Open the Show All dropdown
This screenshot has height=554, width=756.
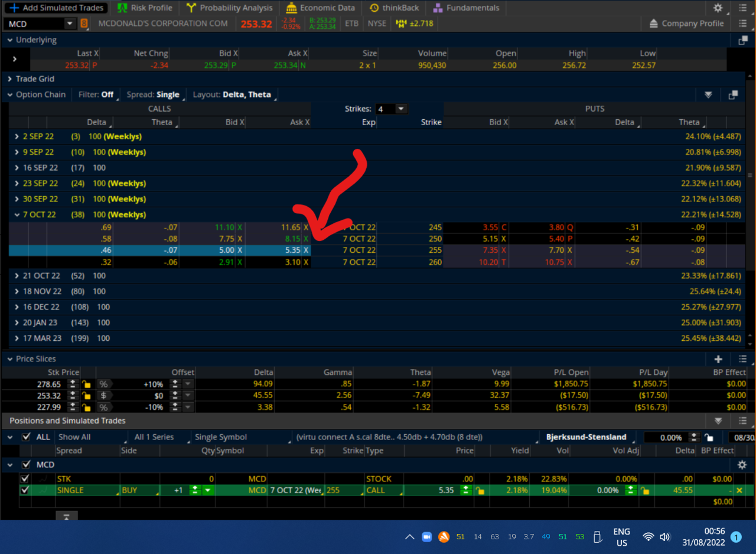pyautogui.click(x=92, y=437)
